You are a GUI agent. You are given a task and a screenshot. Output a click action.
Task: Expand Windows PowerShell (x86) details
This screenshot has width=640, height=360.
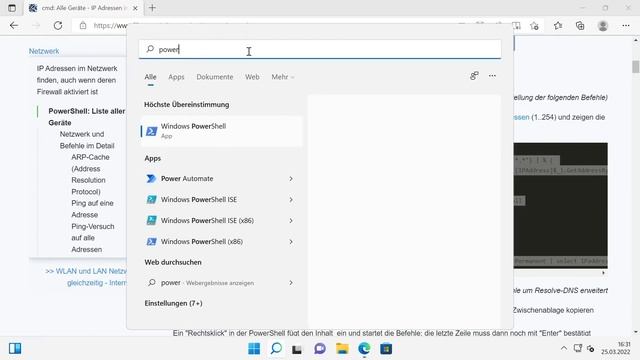coord(291,242)
